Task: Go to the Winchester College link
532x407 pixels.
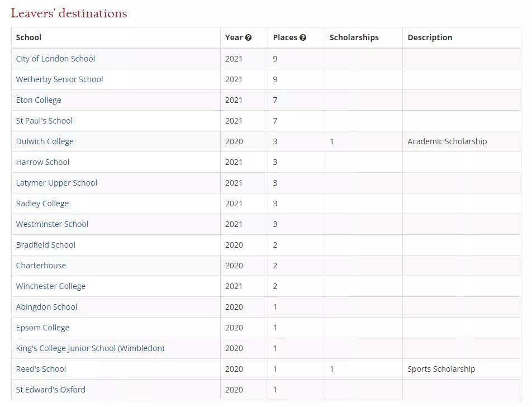Action: (51, 286)
